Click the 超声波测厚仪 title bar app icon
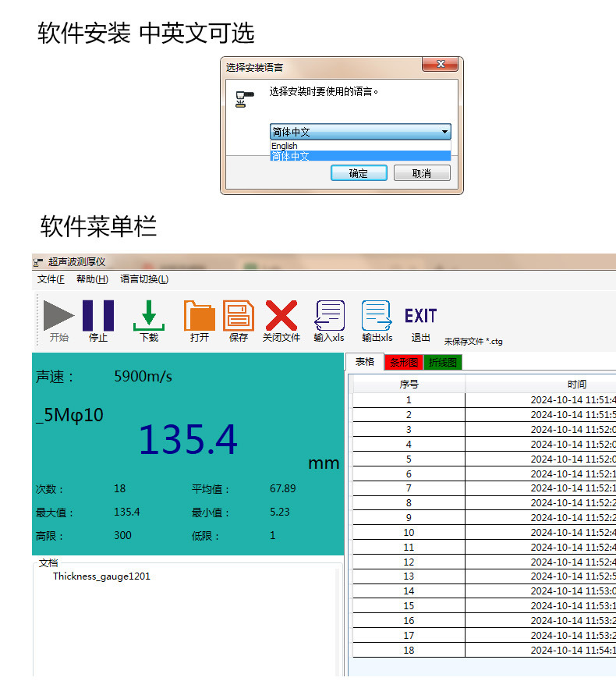 click(x=38, y=262)
